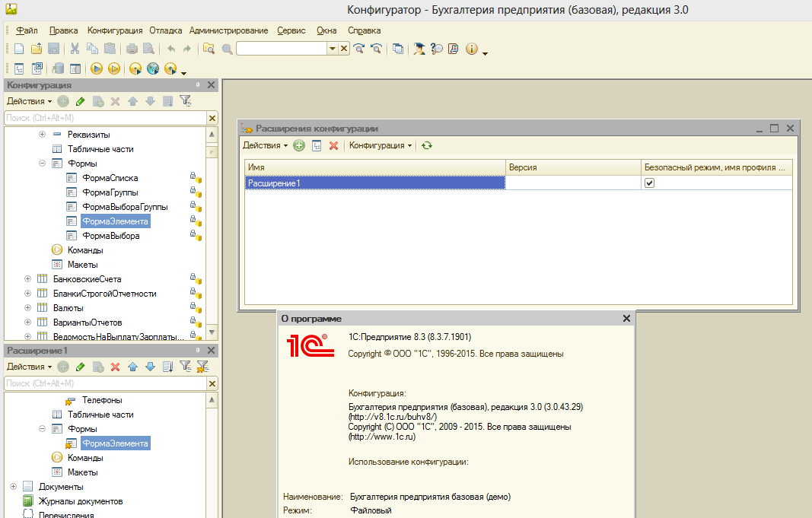Open configuration tree icon in second toolbar
812x518 pixels.
[19, 68]
